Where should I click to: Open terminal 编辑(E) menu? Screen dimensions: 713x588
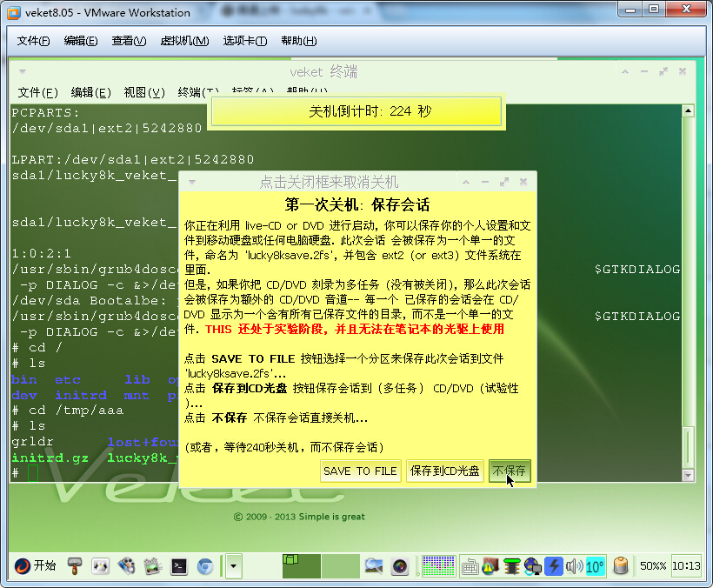(x=91, y=93)
